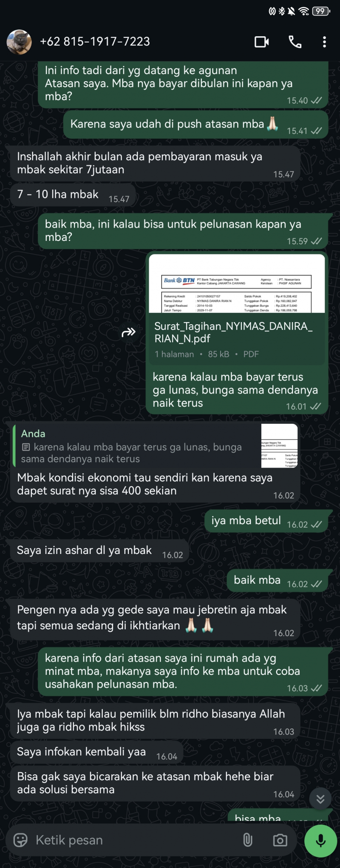Viewport: 340px width, 868px height.
Task: Tap the battery indicator in status bar
Action: [x=321, y=11]
